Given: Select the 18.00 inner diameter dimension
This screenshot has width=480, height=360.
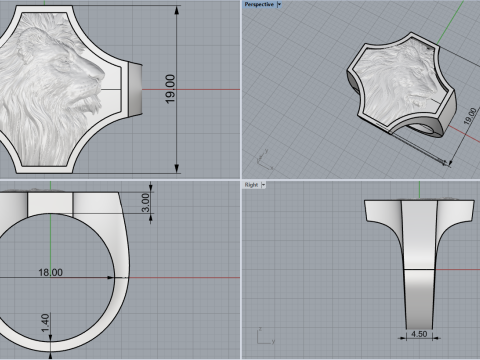Looking at the screenshot, I should point(50,273).
